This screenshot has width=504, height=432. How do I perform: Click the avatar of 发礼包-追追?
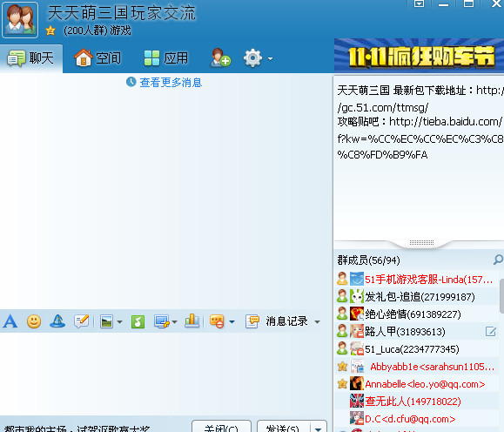pos(357,296)
